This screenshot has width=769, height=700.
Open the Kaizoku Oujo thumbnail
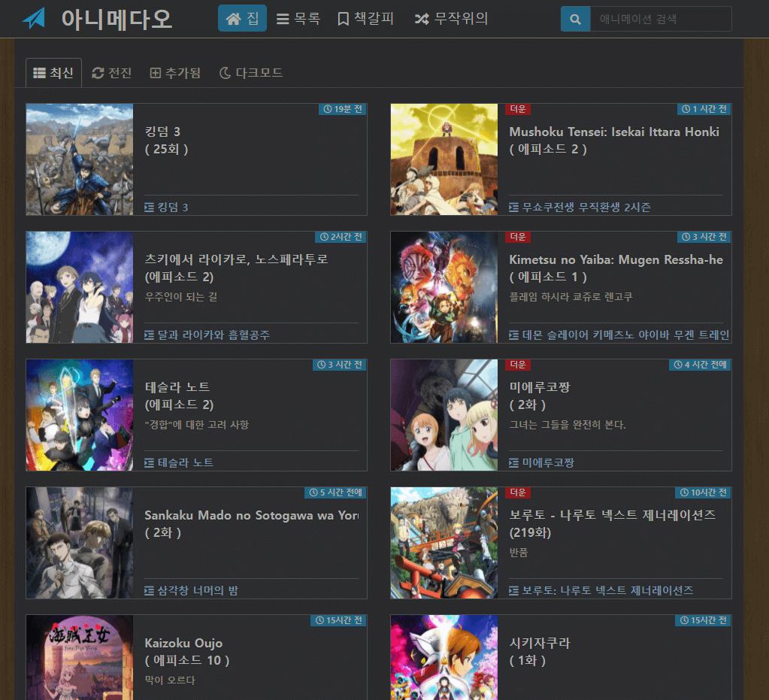click(80, 657)
